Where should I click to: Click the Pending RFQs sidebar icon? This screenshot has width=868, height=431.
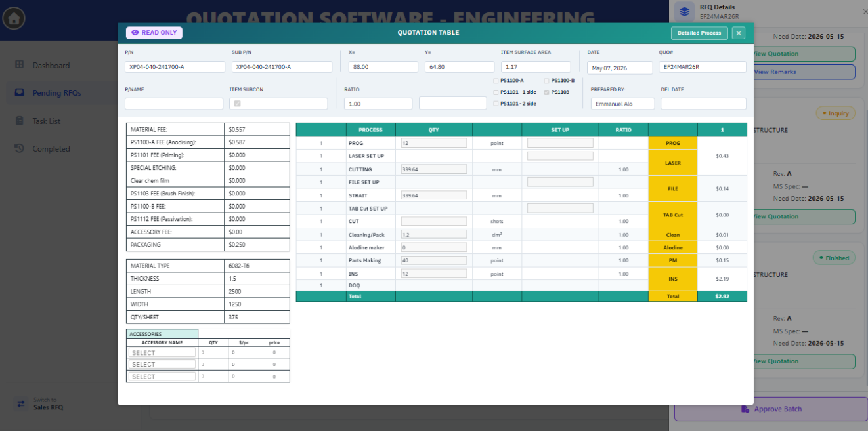(x=20, y=92)
